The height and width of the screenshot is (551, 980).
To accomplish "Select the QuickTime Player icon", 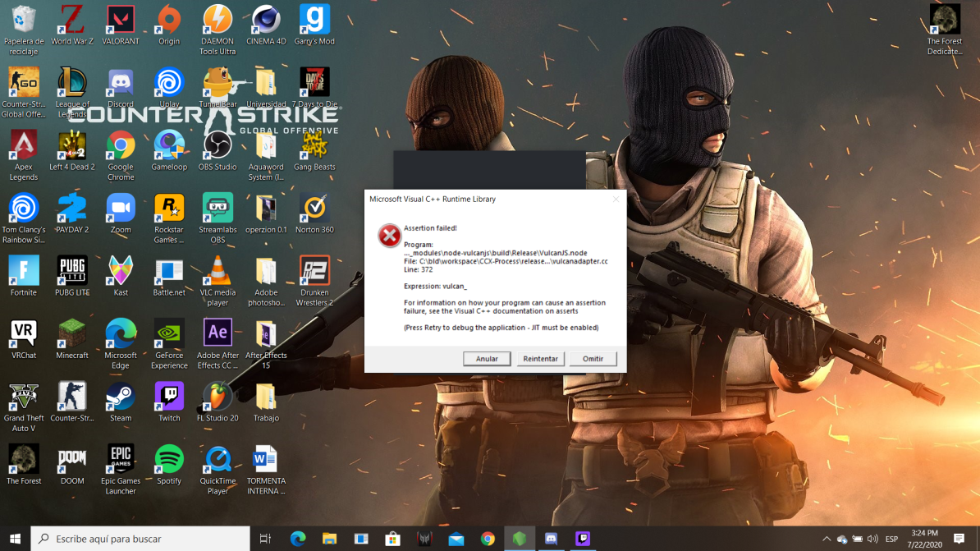I will [x=218, y=469].
